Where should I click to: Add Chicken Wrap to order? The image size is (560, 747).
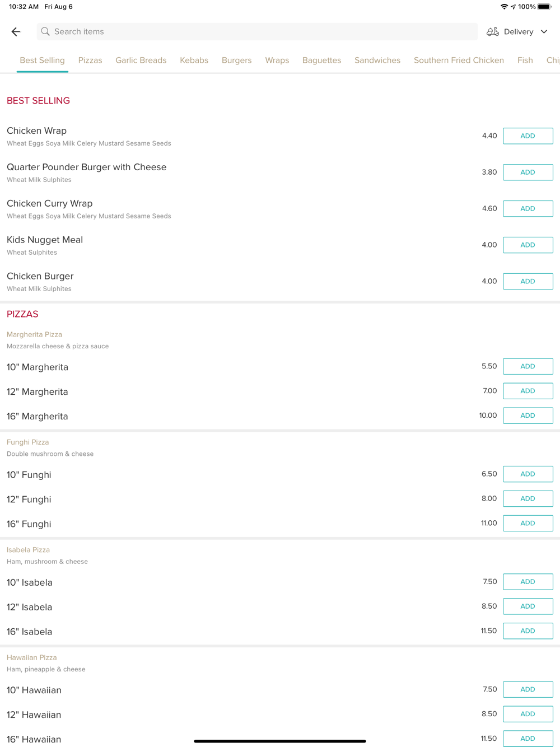pos(528,136)
